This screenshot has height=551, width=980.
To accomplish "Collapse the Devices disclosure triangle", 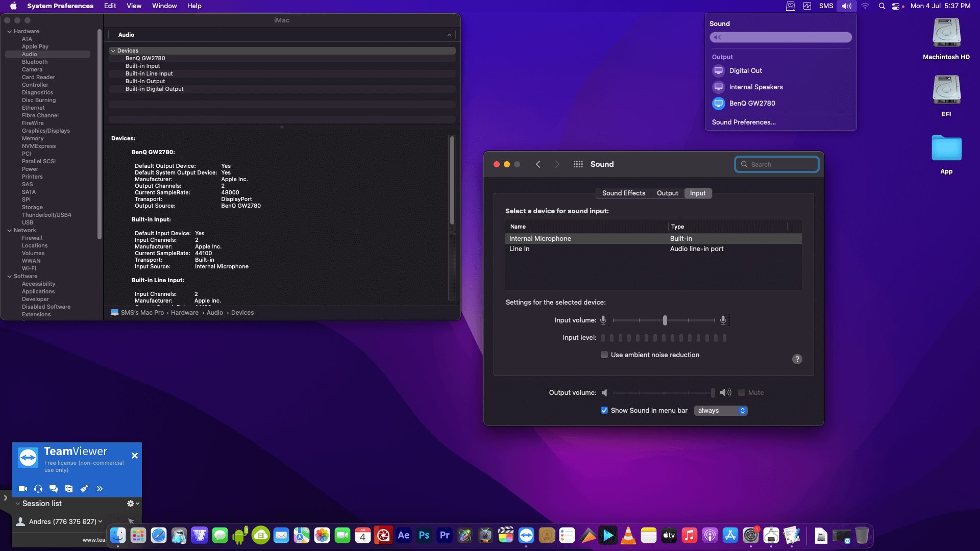I will [113, 51].
